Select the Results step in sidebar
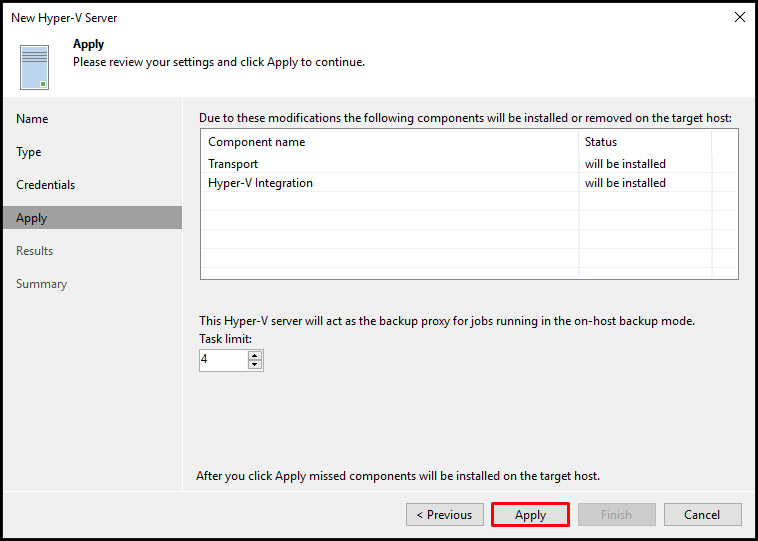 tap(34, 250)
